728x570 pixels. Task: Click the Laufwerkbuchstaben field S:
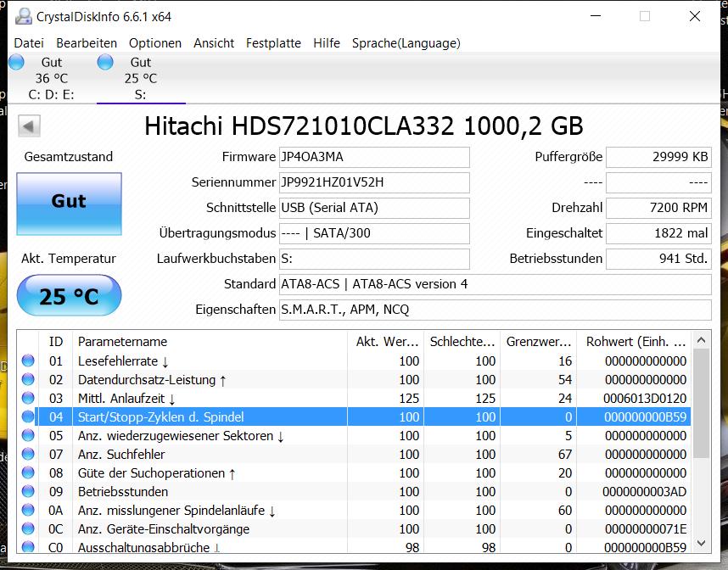click(374, 259)
